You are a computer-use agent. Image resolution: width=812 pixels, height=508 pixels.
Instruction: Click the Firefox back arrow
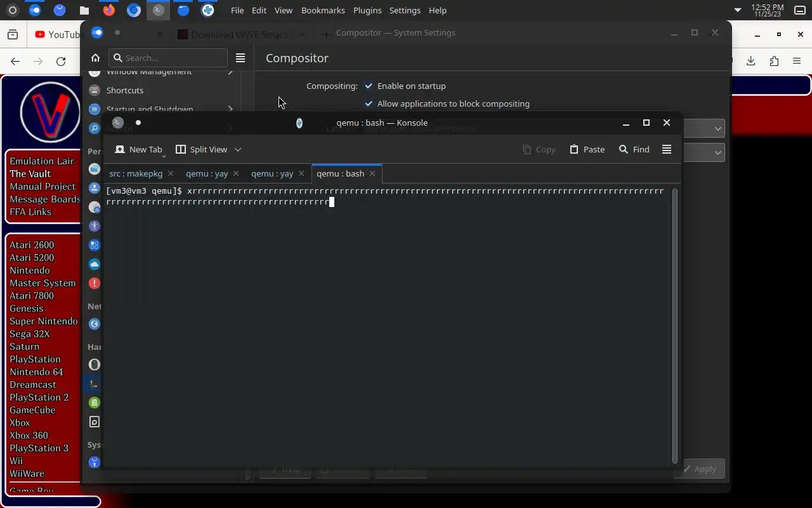point(15,61)
